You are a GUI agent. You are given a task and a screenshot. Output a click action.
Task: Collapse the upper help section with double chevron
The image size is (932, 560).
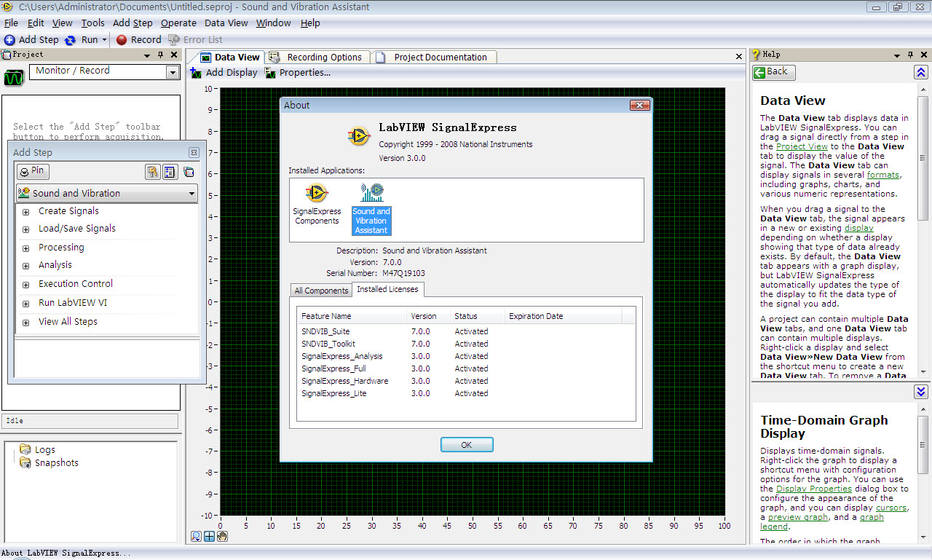coord(921,72)
